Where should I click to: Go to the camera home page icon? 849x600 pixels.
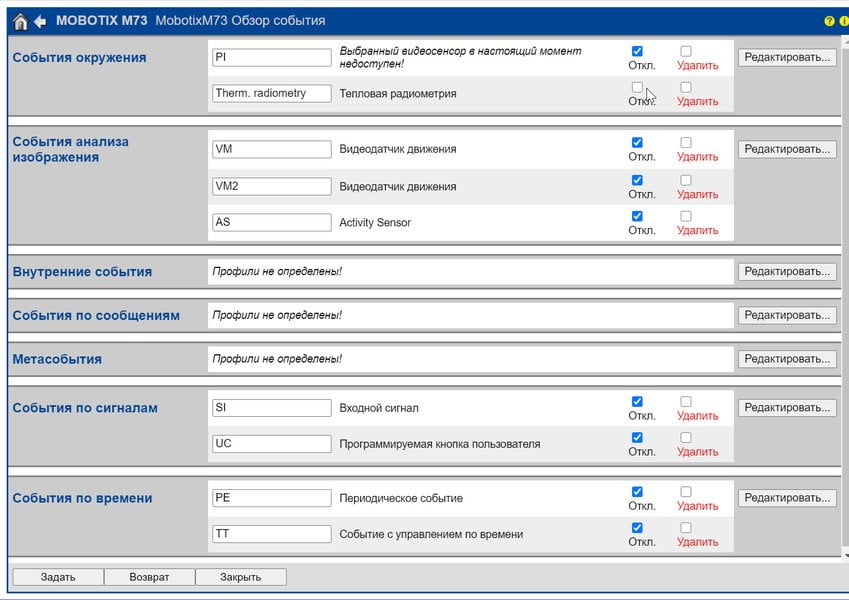(x=21, y=22)
